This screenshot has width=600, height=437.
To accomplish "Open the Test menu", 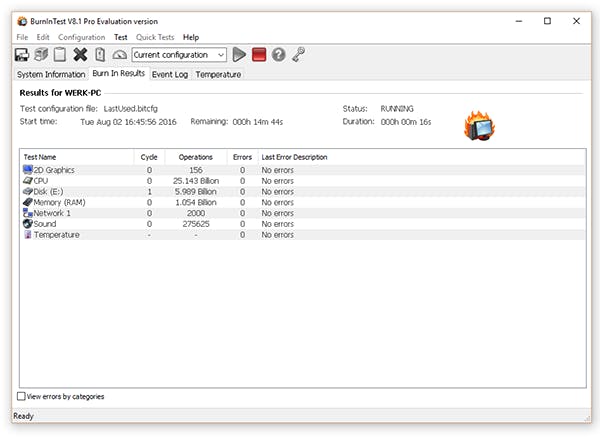I will pos(121,37).
